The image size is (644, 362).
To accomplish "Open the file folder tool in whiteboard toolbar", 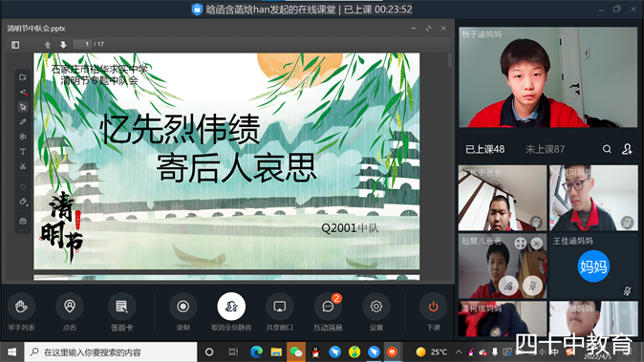I will 23,77.
